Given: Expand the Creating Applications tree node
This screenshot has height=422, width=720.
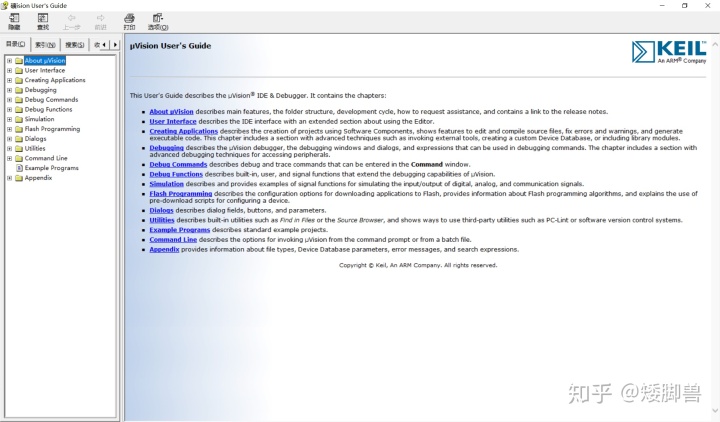Looking at the screenshot, I should coord(9,80).
